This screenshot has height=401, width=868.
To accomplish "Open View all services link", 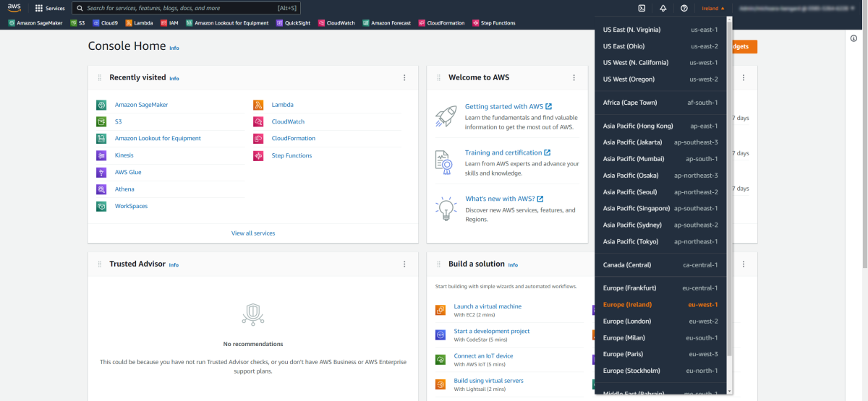I will (x=253, y=233).
